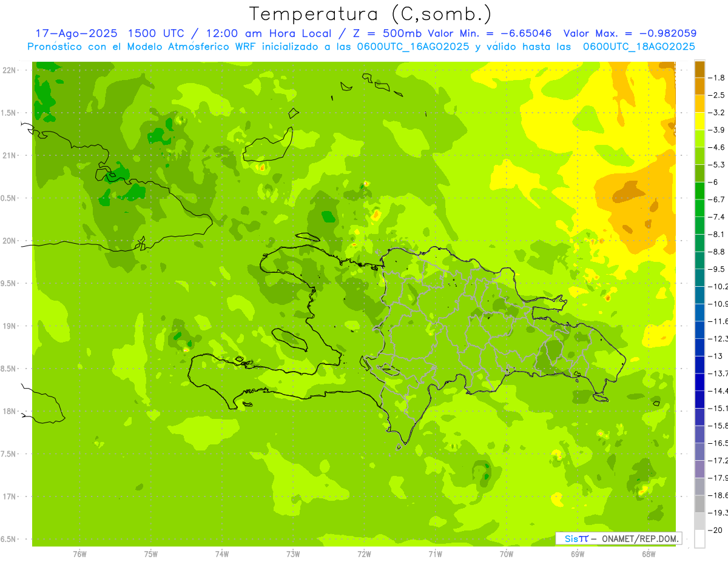Click the -1.8 colorbar value

(x=716, y=78)
